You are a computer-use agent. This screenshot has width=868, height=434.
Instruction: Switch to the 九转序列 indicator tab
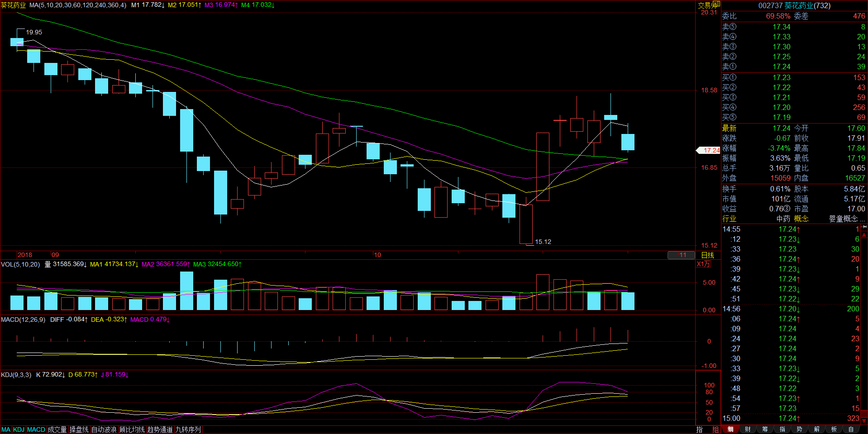pyautogui.click(x=188, y=429)
